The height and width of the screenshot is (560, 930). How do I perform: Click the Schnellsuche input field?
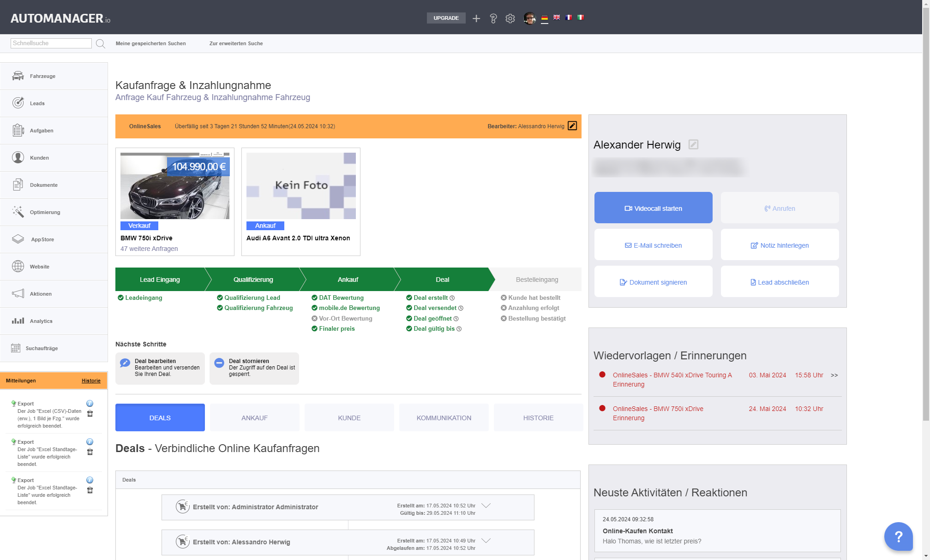coord(51,43)
